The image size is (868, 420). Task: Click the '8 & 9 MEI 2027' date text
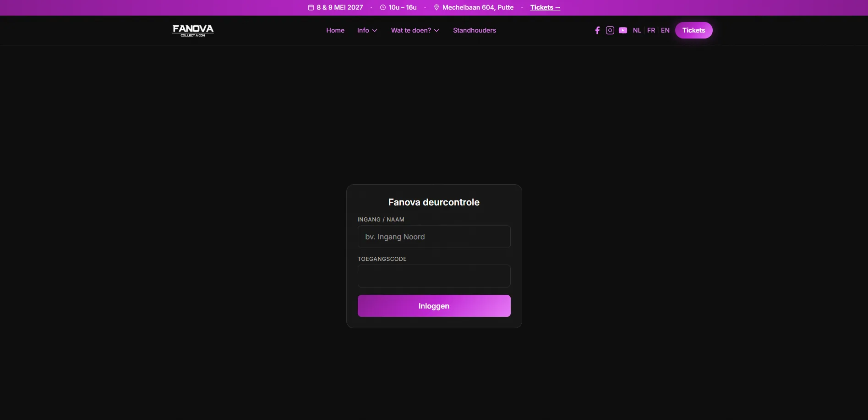click(339, 7)
